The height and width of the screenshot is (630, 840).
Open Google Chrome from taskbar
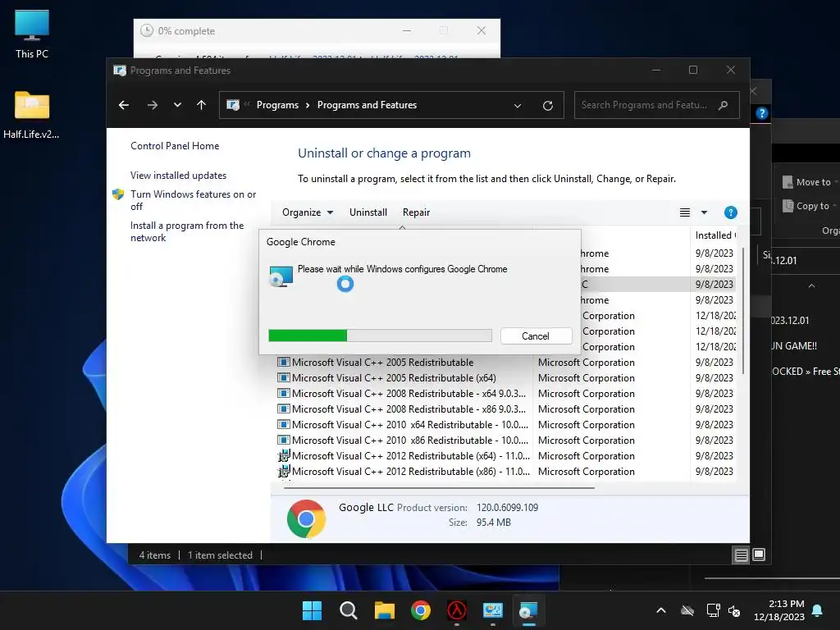421,610
